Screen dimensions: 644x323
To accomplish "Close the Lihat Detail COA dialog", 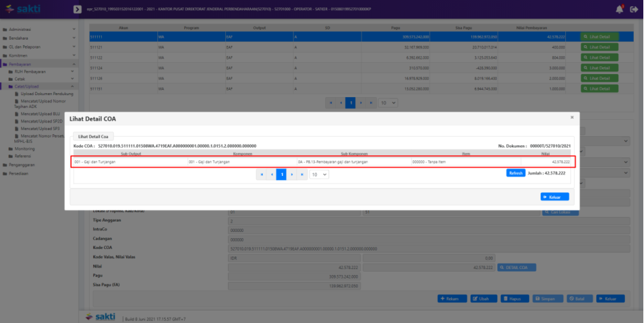I will coord(572,118).
